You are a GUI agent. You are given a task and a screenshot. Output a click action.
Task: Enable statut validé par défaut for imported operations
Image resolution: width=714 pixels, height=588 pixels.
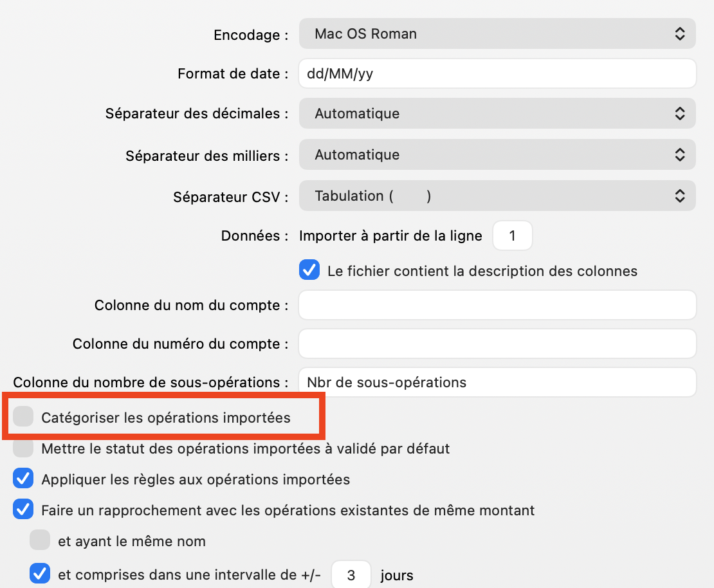click(23, 448)
